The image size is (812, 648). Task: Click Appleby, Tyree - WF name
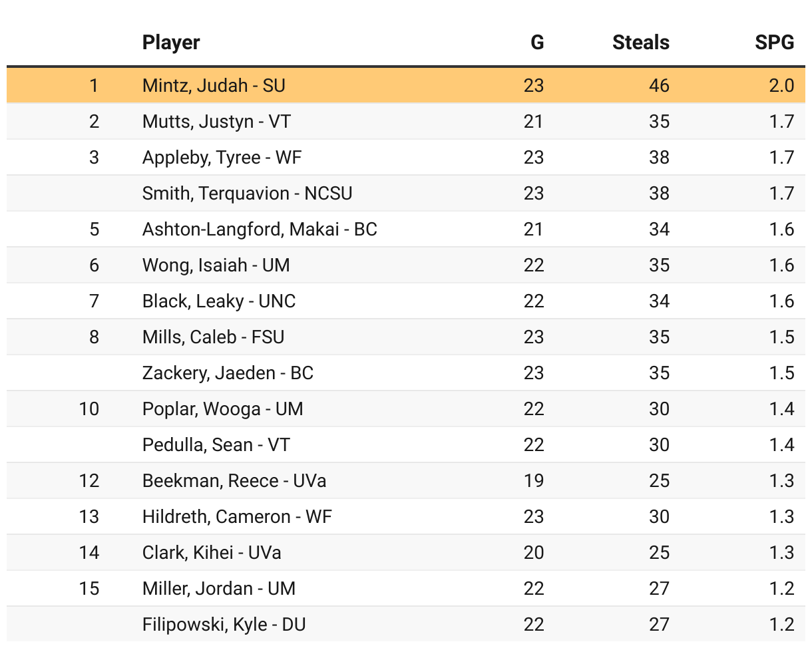click(222, 157)
